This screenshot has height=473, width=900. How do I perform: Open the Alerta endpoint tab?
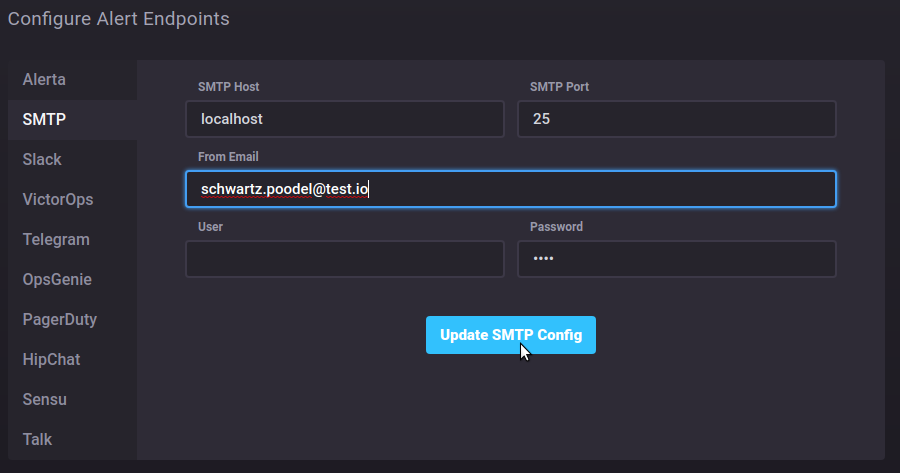coord(44,79)
